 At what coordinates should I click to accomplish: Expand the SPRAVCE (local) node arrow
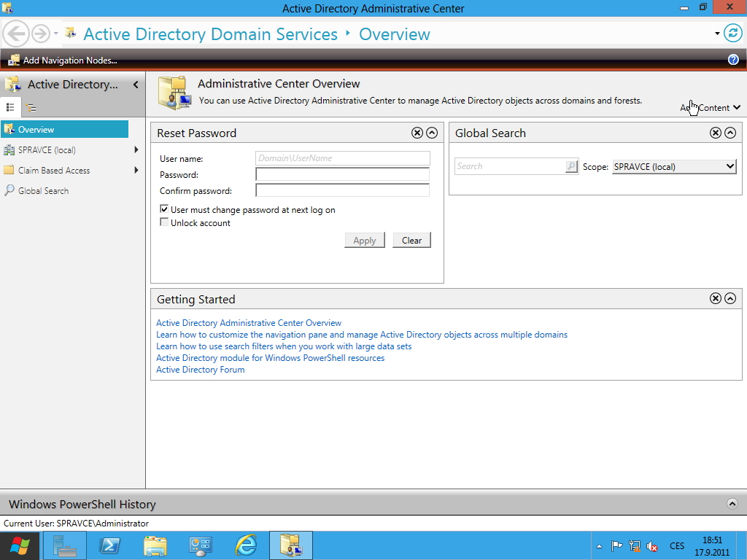point(136,149)
